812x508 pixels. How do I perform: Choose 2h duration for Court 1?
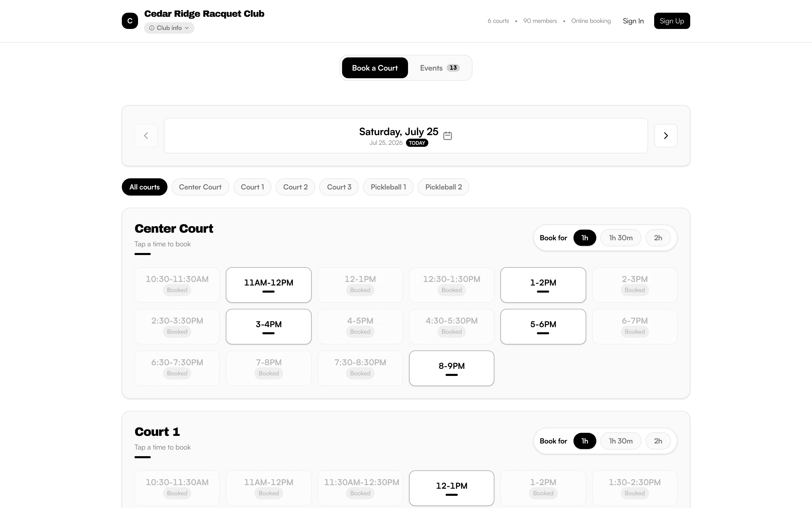pos(658,441)
